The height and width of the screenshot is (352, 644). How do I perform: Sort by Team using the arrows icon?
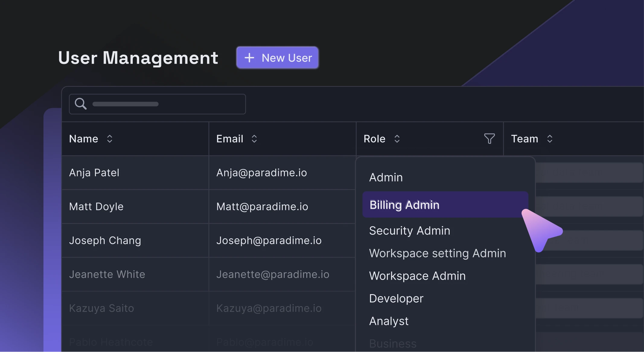pos(550,139)
